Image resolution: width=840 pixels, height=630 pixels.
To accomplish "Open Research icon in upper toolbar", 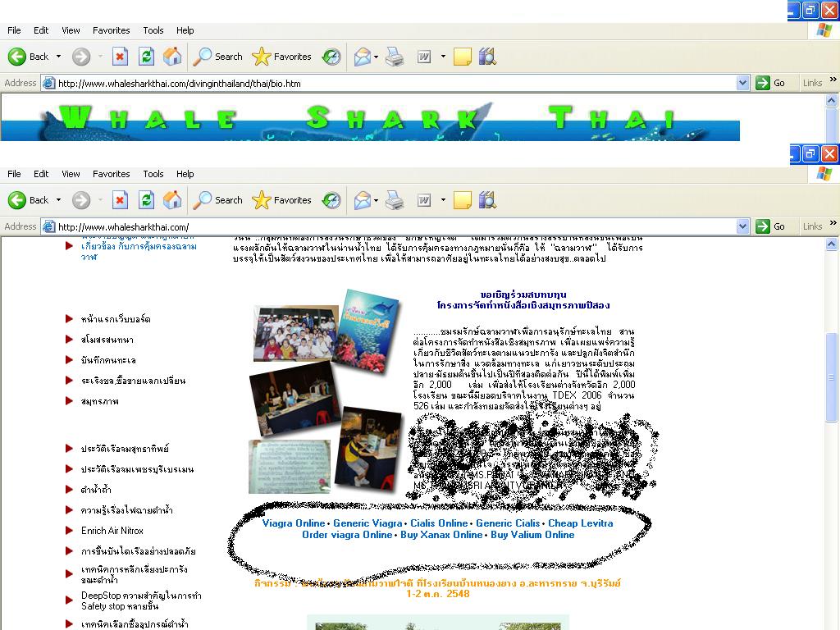I will pyautogui.click(x=487, y=57).
